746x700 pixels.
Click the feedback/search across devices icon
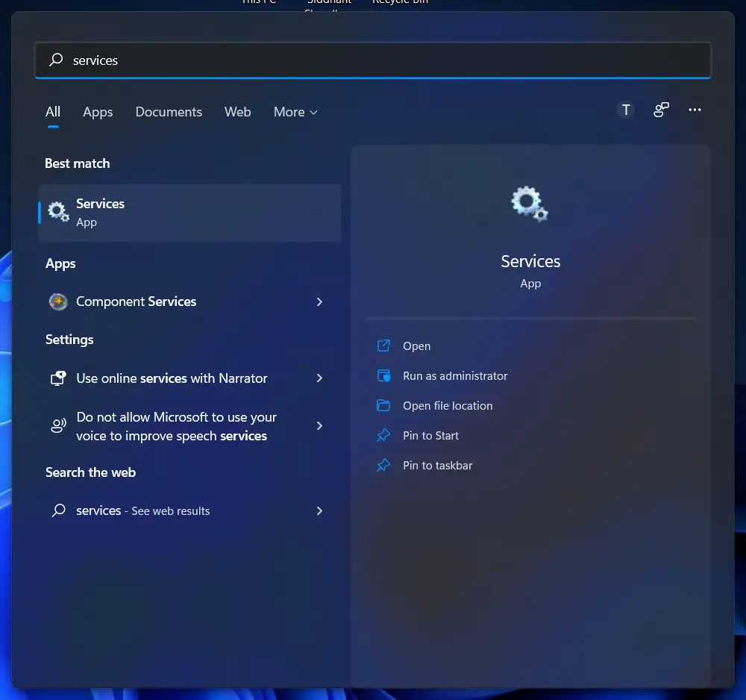661,110
